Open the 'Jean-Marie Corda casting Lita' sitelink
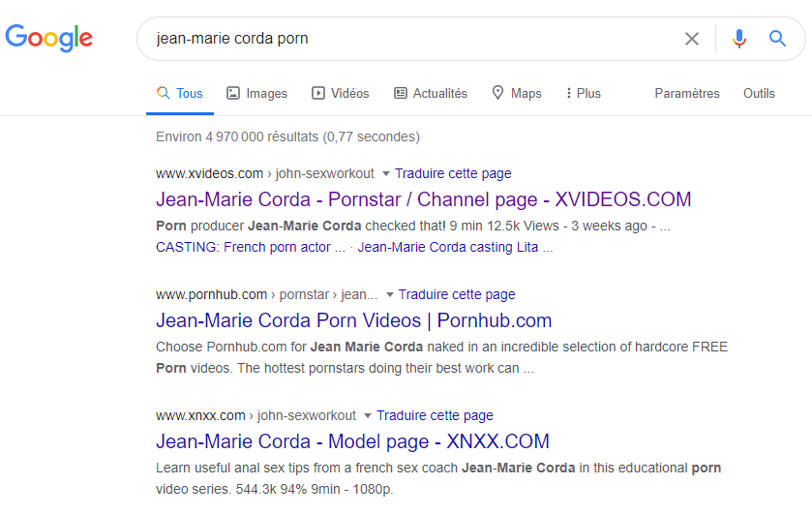 (x=455, y=247)
